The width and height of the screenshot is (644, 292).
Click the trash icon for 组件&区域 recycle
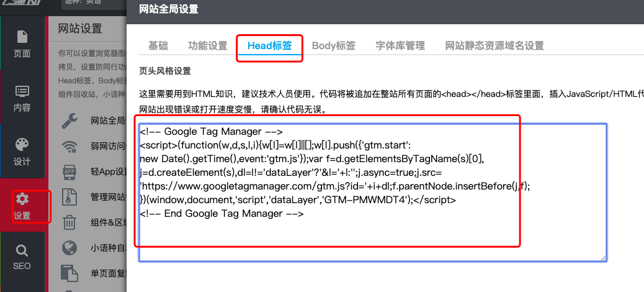click(x=70, y=222)
